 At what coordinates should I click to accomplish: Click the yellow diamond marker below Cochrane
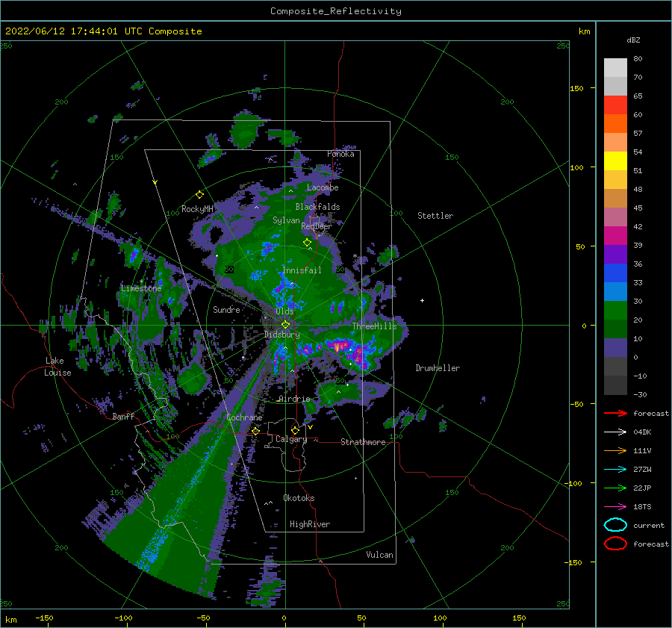pyautogui.click(x=255, y=431)
